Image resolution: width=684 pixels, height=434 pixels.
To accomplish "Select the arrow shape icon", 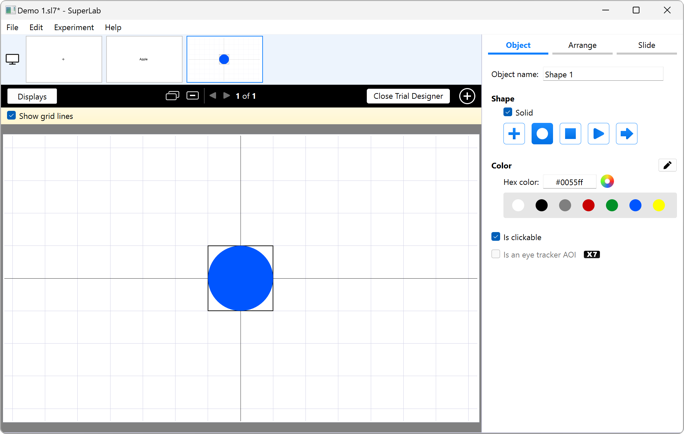I will 627,134.
